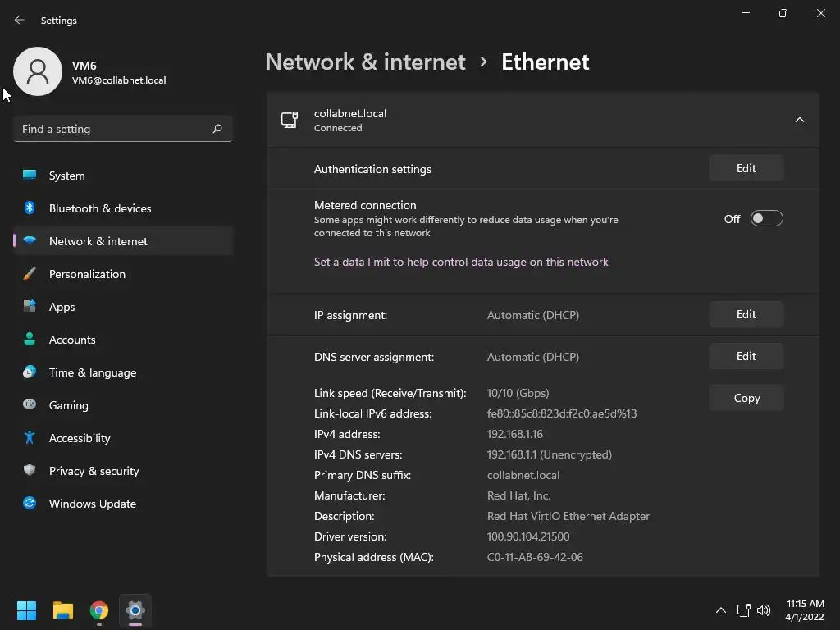Go to Privacy & security
Image resolution: width=840 pixels, height=630 pixels.
click(94, 471)
